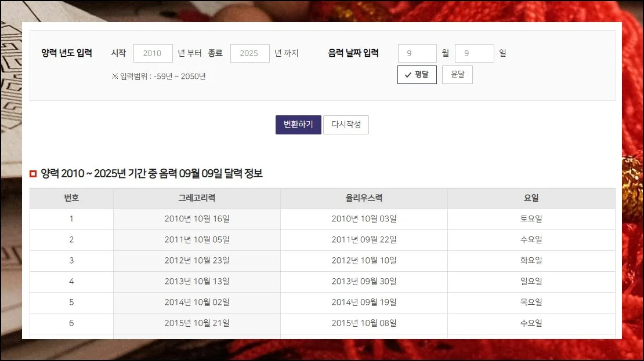The image size is (644, 361).
Task: Focus the lunar day input field
Action: (474, 53)
